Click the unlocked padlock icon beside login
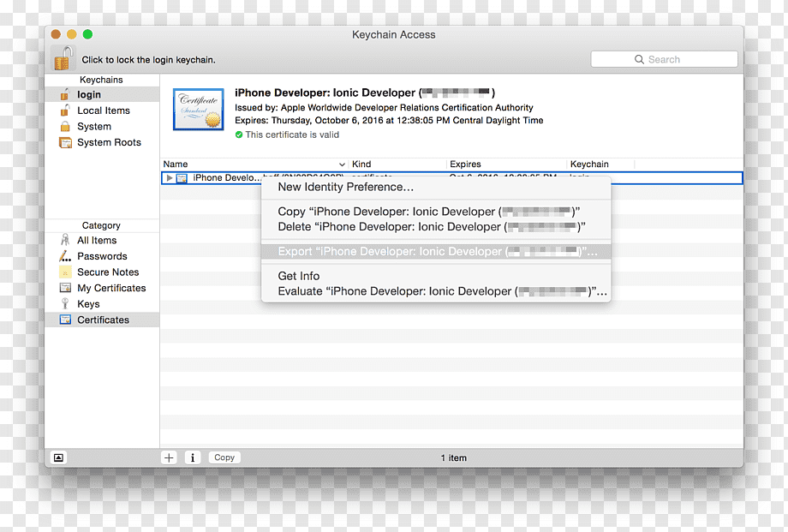This screenshot has width=788, height=532. [65, 94]
